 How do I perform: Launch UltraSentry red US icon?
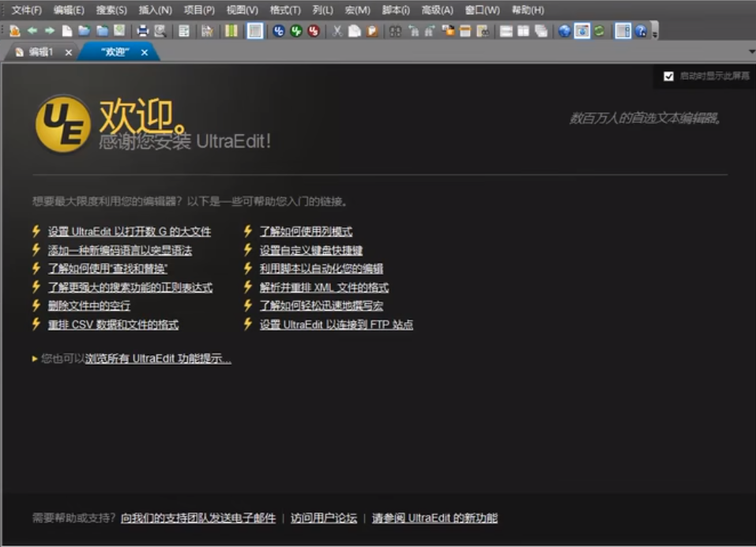point(314,31)
